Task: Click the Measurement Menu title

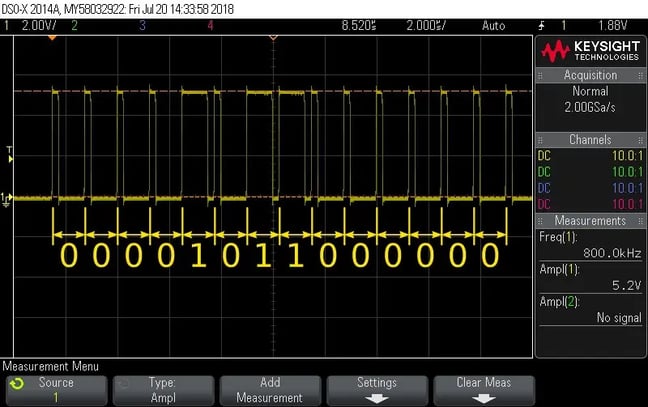Action: 50,367
